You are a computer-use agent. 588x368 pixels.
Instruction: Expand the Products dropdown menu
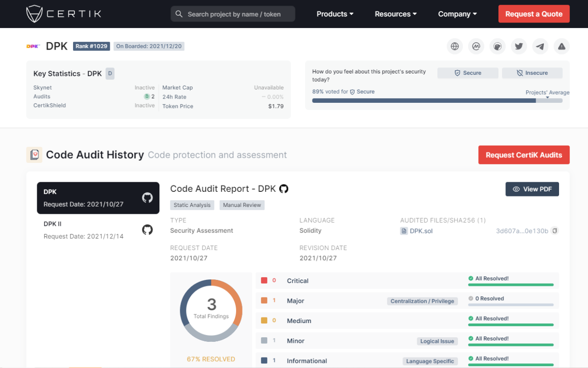tap(335, 14)
